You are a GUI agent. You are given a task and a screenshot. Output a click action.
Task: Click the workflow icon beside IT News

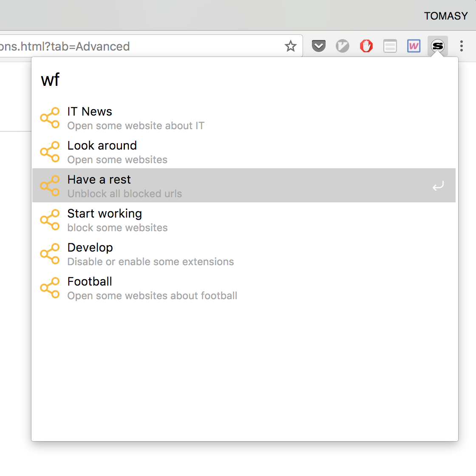click(50, 118)
